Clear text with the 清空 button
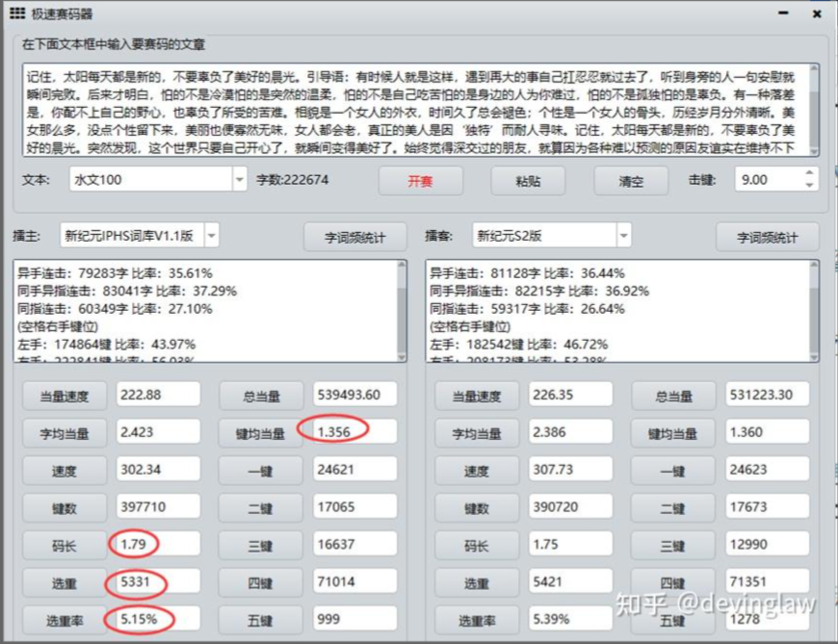Viewport: 838px width, 644px height. (x=631, y=181)
